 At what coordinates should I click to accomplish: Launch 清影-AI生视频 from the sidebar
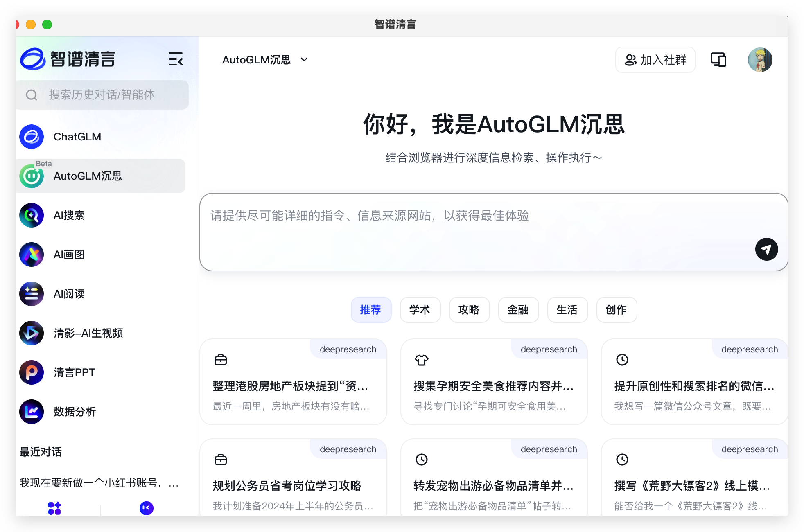tap(32, 333)
